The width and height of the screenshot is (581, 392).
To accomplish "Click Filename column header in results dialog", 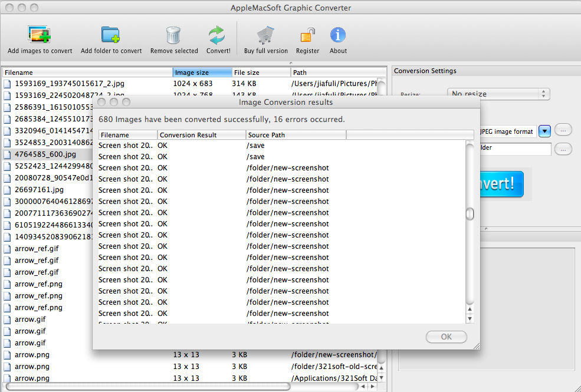I will click(128, 135).
